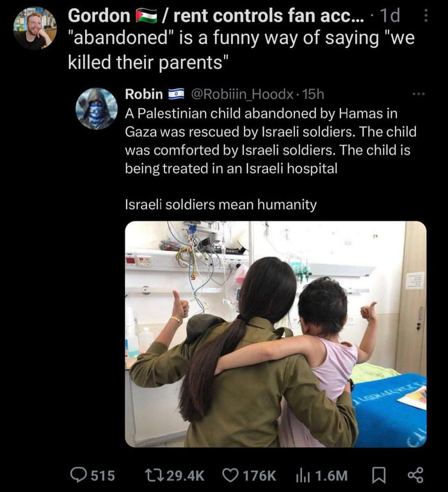Viewport: 448px width, 492px height.
Task: Open Gordon's profile picture
Action: tap(35, 28)
